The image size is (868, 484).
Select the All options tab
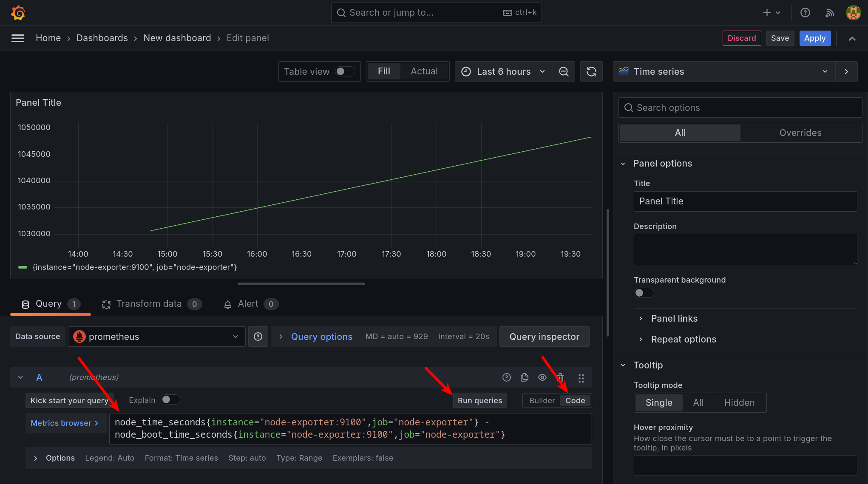[680, 133]
